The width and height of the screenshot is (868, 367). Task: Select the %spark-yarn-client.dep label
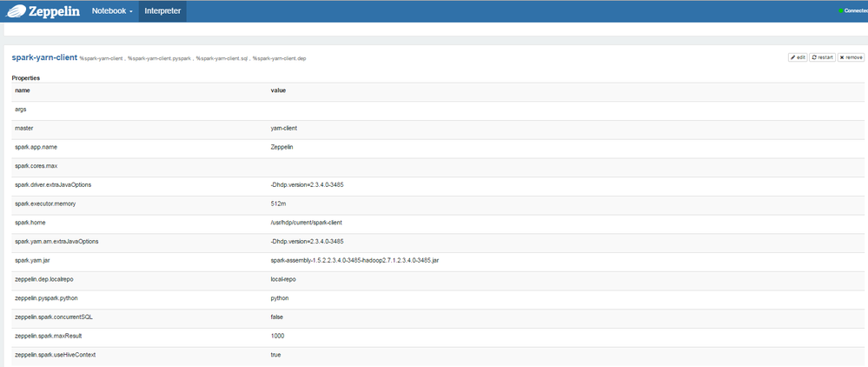pos(279,58)
